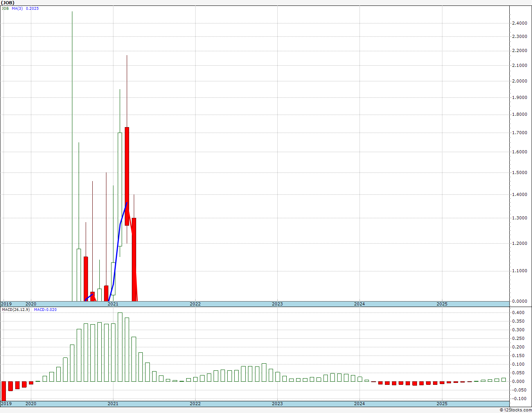This screenshot has width=532, height=413.
Task: Click the tall hollow candlestick body reaching 1.7000
Action: [x=120, y=189]
